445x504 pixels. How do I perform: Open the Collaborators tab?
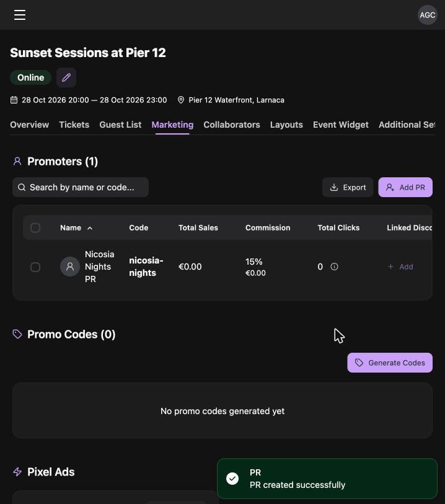[232, 125]
